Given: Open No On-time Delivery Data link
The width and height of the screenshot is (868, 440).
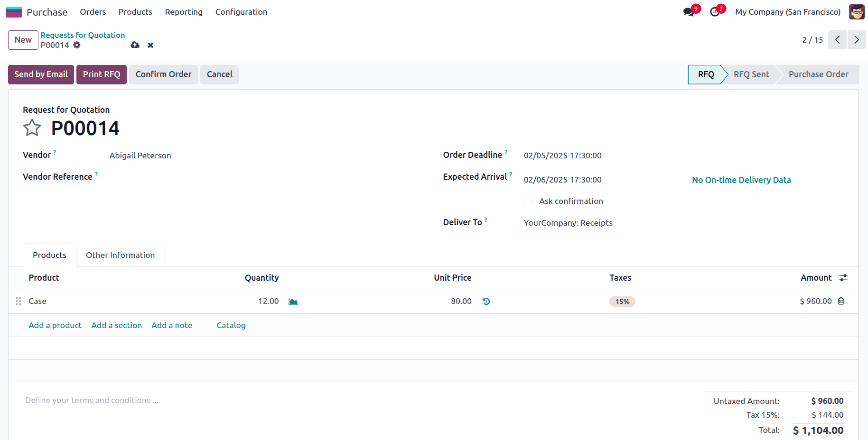Looking at the screenshot, I should [x=741, y=180].
